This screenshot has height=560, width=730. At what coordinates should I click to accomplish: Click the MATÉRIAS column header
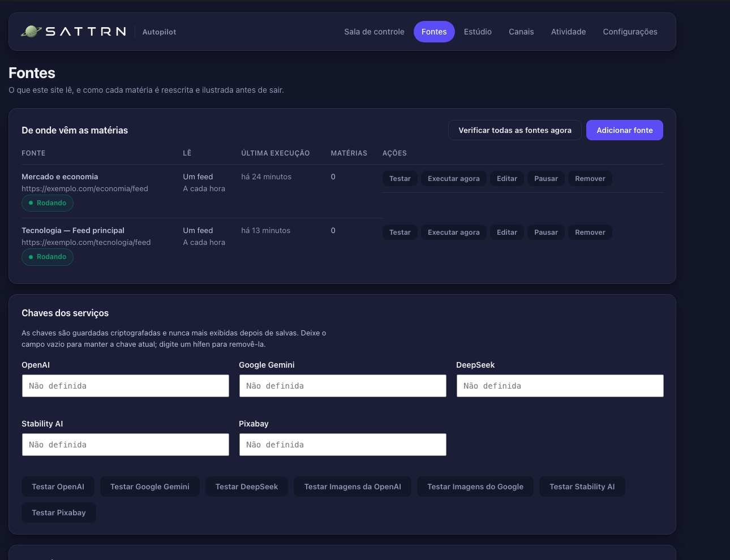click(349, 153)
